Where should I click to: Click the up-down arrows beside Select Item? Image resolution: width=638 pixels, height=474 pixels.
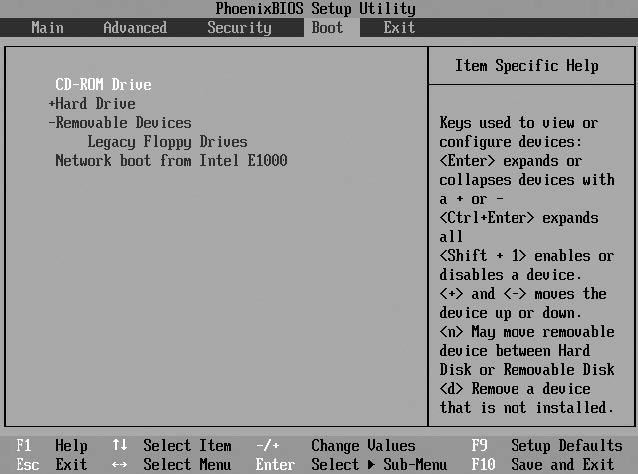tap(119, 446)
